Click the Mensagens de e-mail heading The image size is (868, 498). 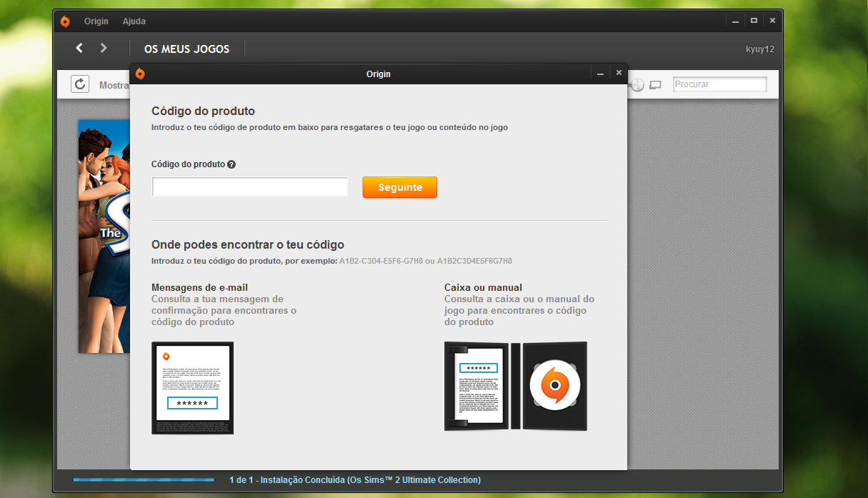pos(199,287)
